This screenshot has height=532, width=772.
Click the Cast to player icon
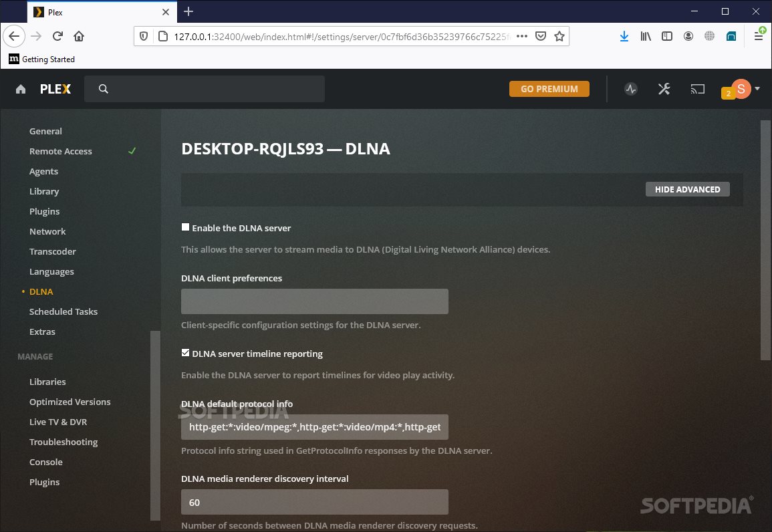[x=697, y=89]
